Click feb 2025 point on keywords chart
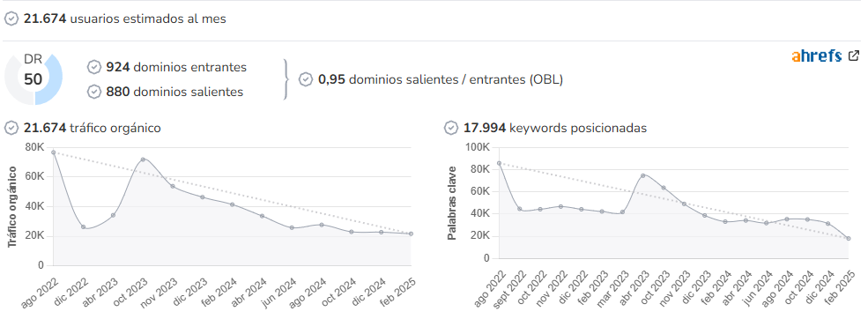Screen dimensions: 868x319 849,239
